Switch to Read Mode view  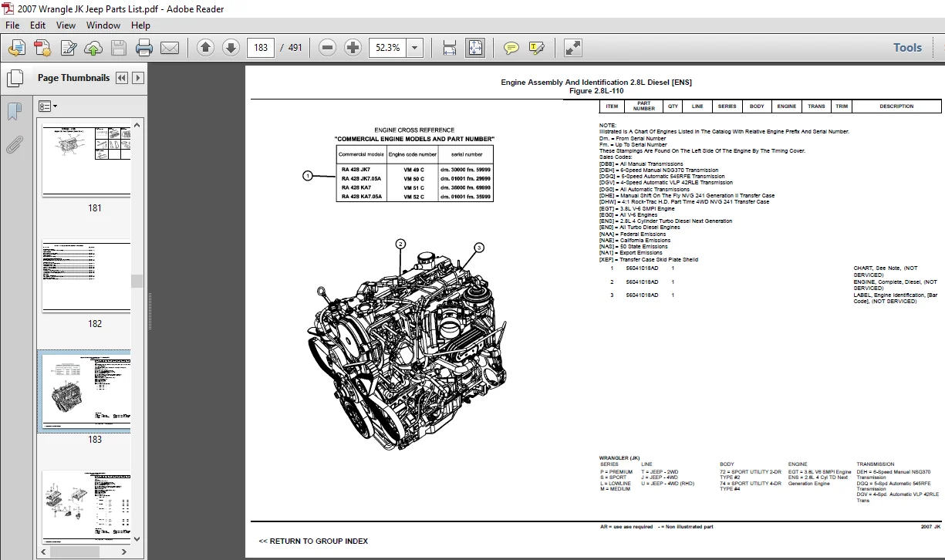[x=572, y=48]
